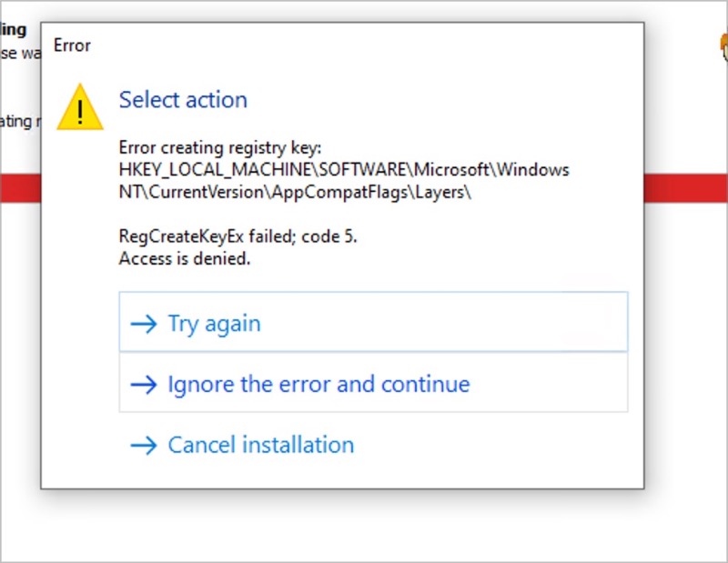This screenshot has height=563, width=728.
Task: Select Ignore the error and continue
Action: 373,382
